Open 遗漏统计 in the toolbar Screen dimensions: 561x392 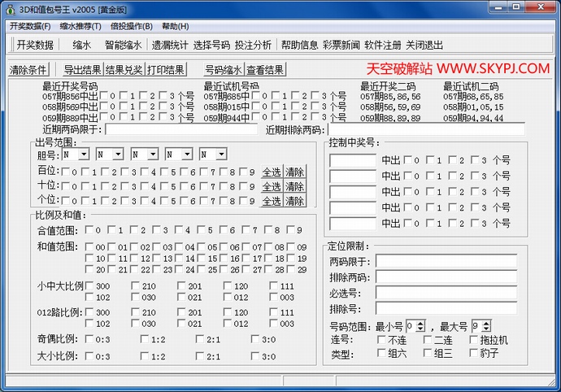click(x=170, y=45)
